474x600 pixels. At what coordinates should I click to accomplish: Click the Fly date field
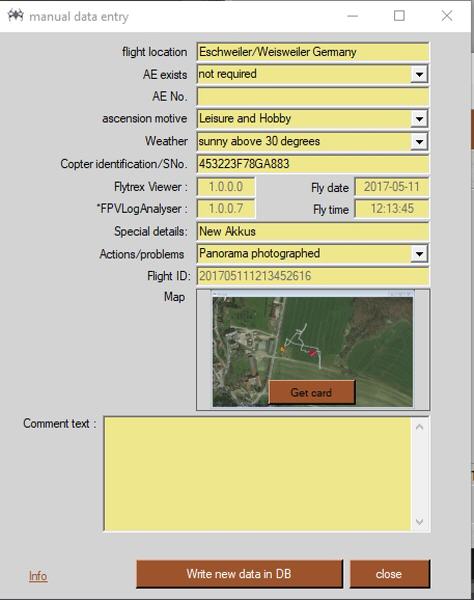click(x=392, y=187)
